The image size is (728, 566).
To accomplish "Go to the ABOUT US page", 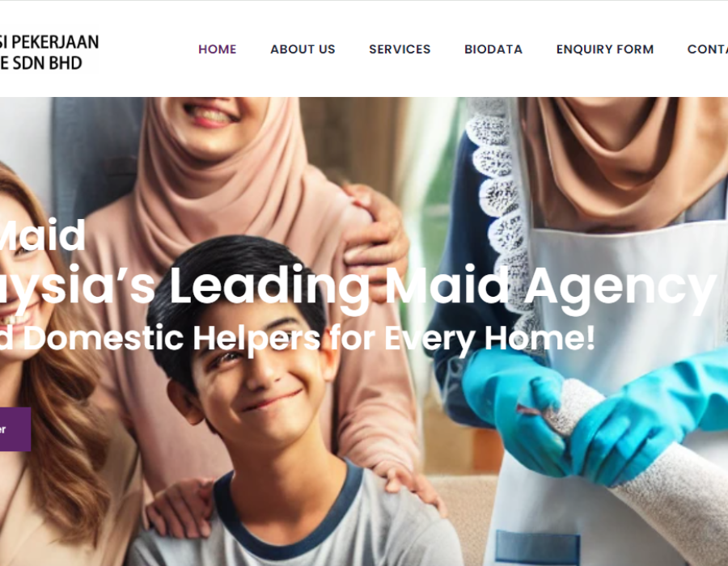I will pos(303,49).
